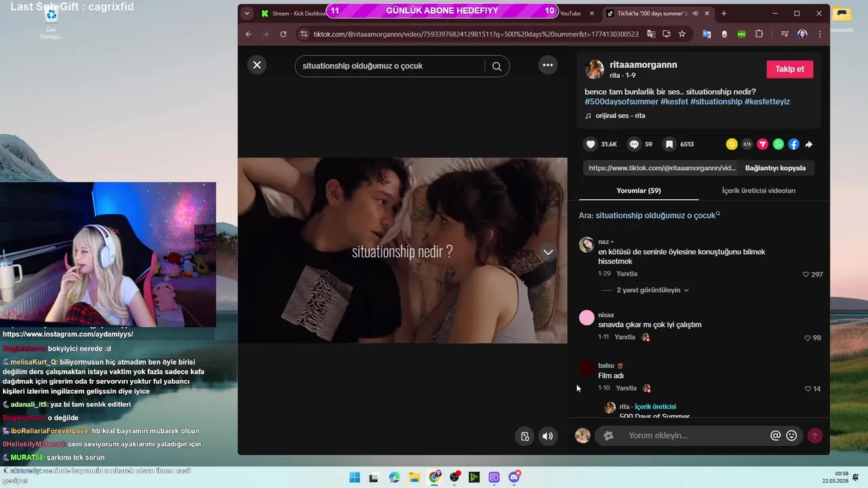Reply to balsu's comment via Yanıtla

tap(626, 388)
